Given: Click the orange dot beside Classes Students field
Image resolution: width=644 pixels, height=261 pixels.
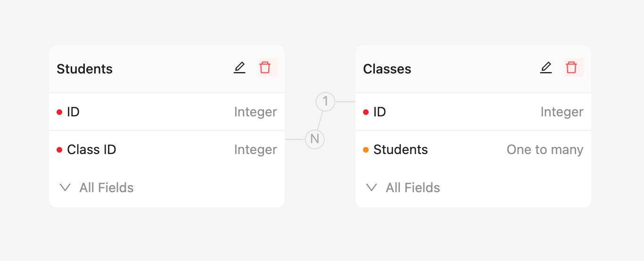Looking at the screenshot, I should 366,150.
